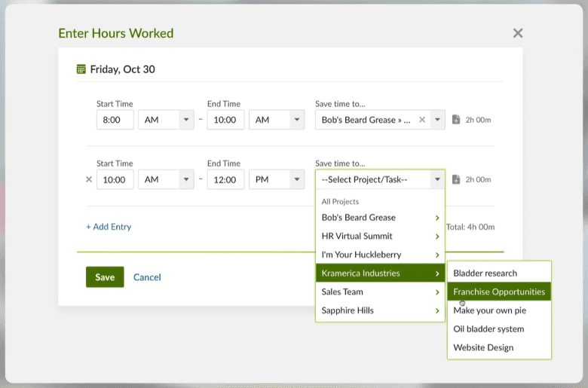588x388 pixels.
Task: Clear the Bob's Beard Grease project selection
Action: 422,120
